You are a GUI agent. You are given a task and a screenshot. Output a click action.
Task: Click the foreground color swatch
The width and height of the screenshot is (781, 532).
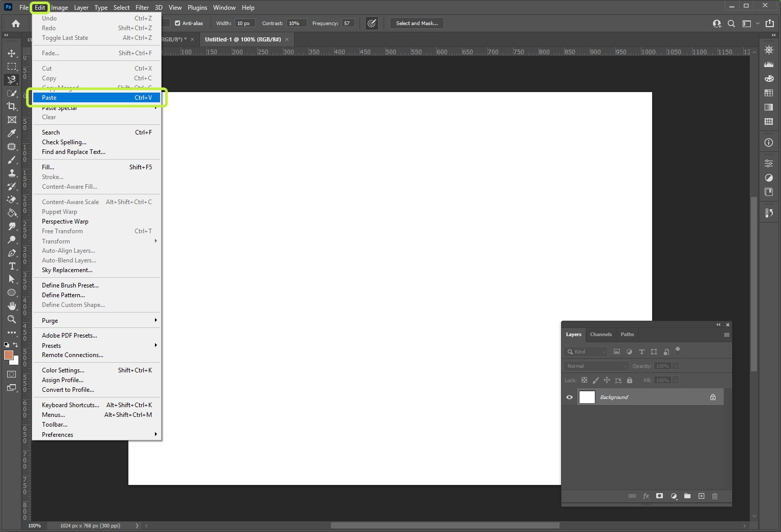point(9,355)
